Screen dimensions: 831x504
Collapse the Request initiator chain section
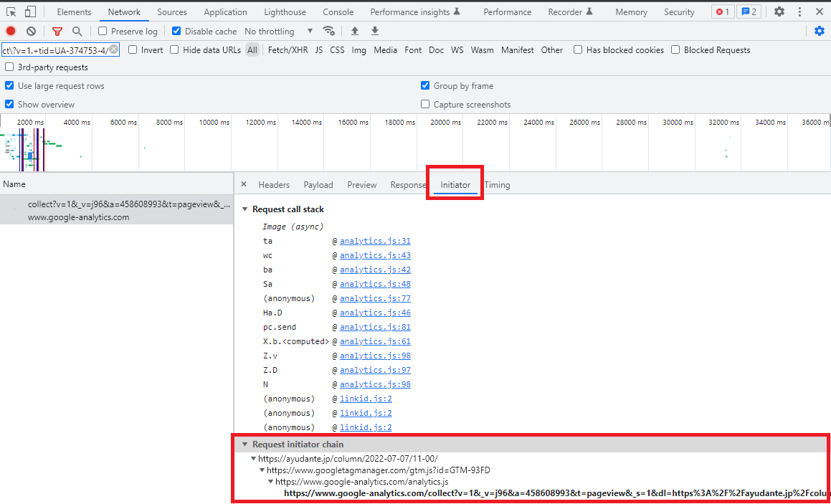click(x=244, y=444)
